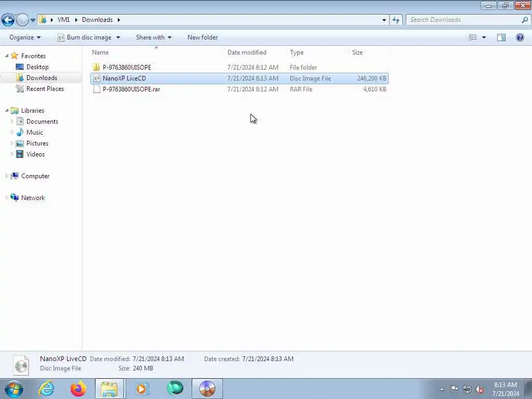Open Videos library

tap(36, 154)
